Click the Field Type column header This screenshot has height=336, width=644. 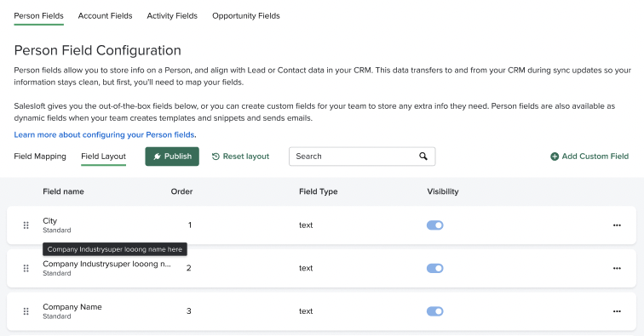pyautogui.click(x=319, y=191)
